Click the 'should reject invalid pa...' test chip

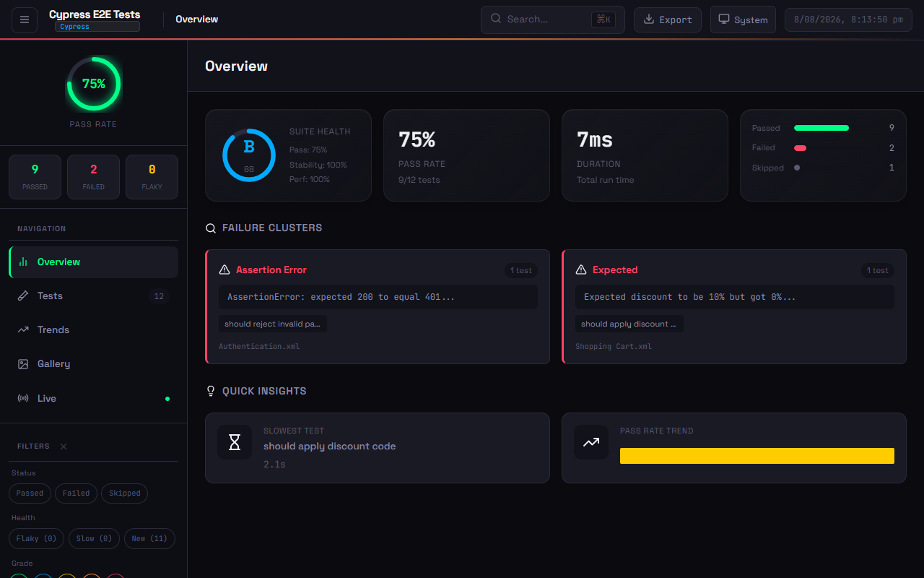point(273,324)
